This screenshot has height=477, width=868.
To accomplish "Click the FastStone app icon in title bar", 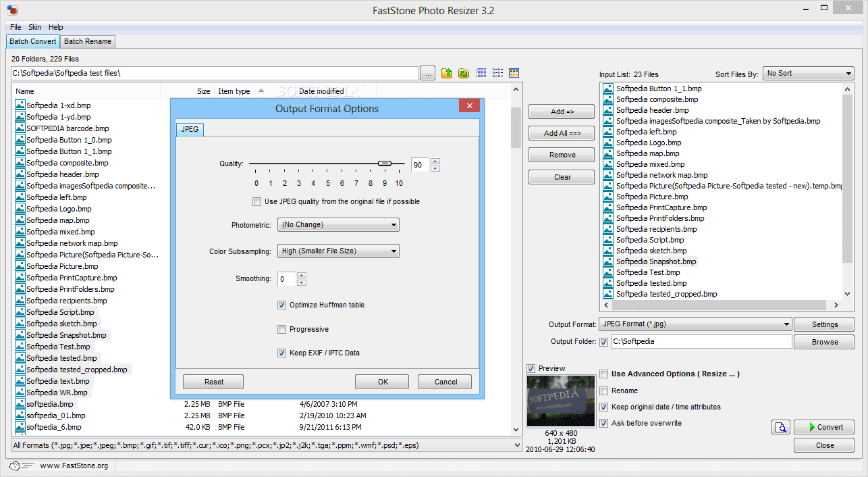I will [x=12, y=9].
